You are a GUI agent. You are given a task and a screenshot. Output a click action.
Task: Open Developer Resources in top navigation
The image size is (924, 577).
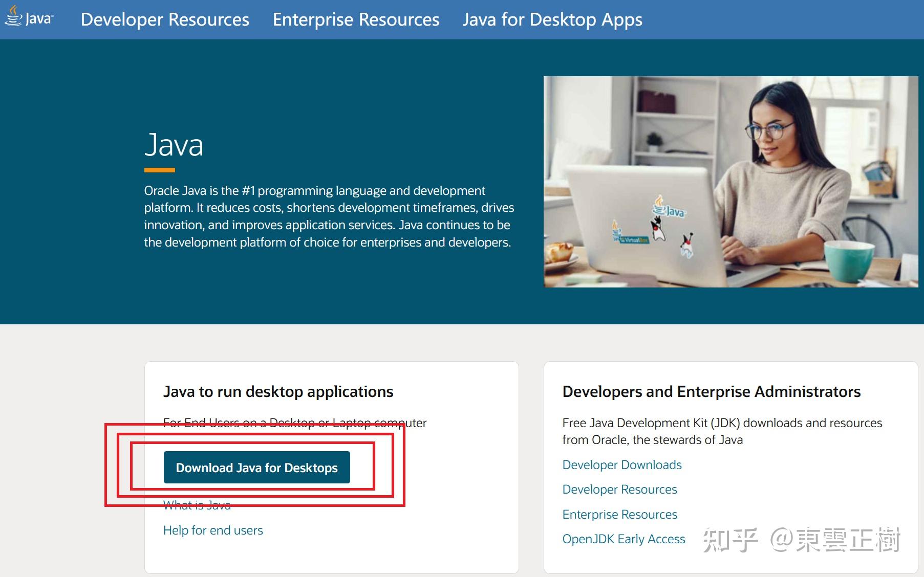165,19
